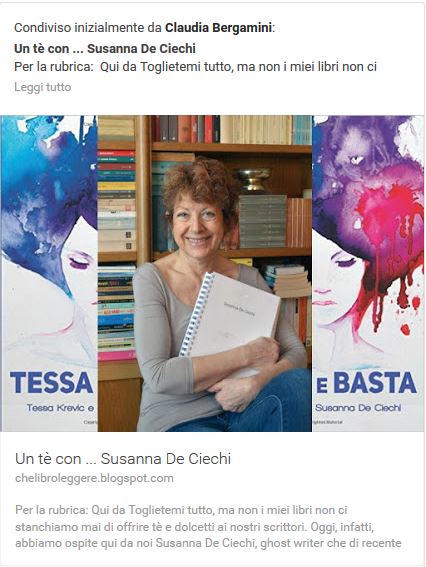Image resolution: width=426 pixels, height=567 pixels.
Task: Click the brass vase on the bookshelf
Action: point(254,179)
